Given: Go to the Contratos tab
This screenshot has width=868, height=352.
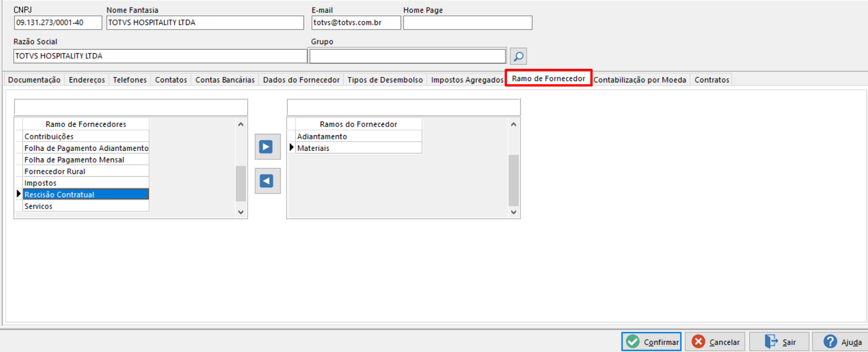Looking at the screenshot, I should point(712,80).
